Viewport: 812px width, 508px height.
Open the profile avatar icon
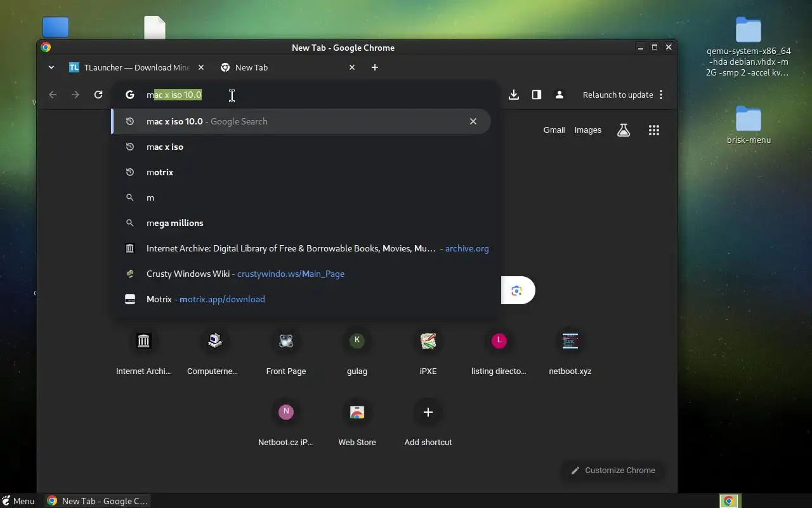(x=560, y=95)
